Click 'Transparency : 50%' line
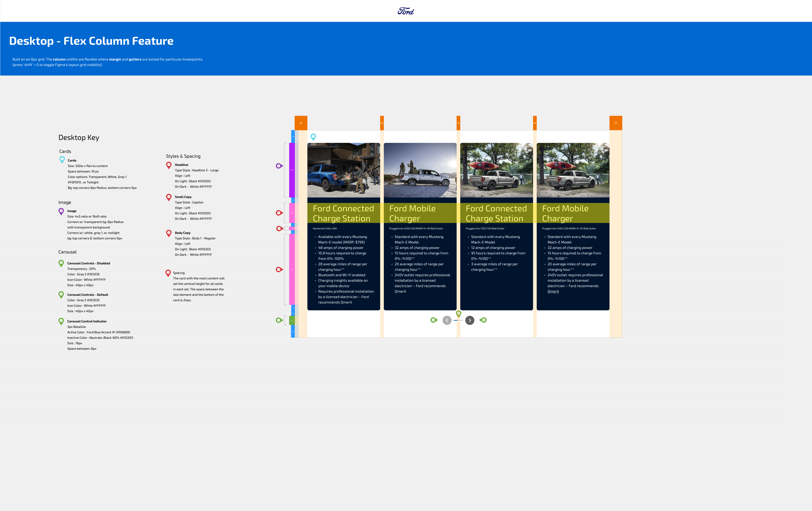812x511 pixels. coord(81,269)
